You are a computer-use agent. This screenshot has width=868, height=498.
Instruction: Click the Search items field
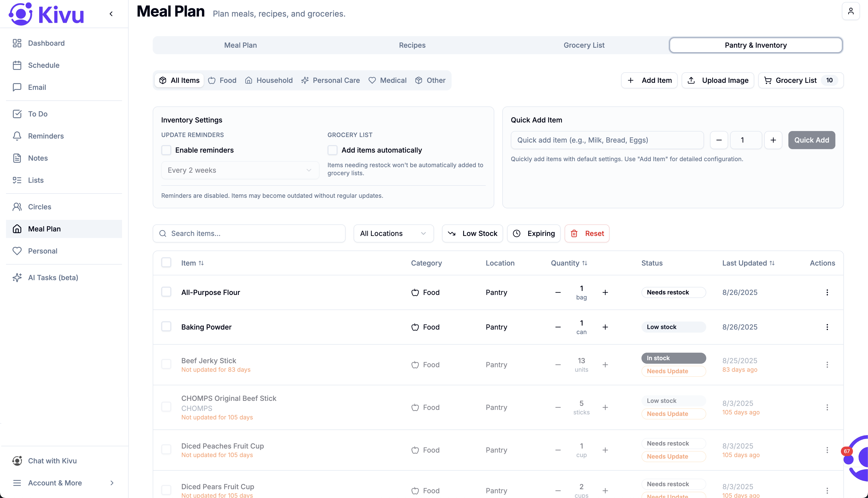[x=249, y=233]
